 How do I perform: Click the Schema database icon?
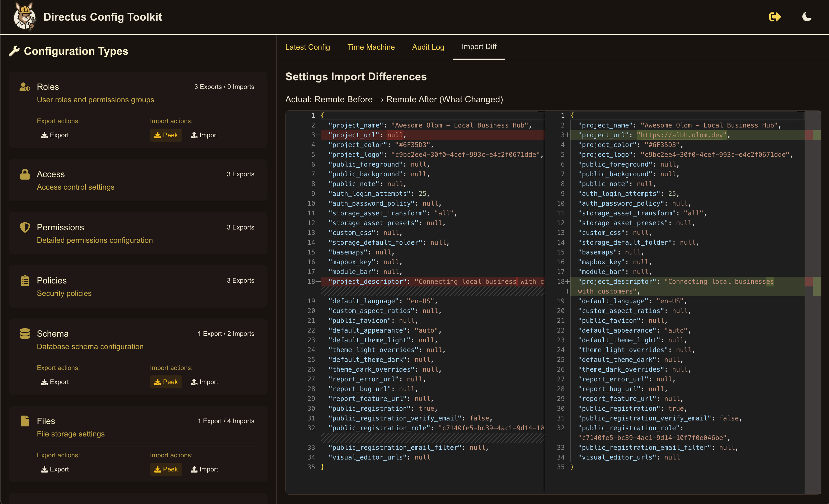point(25,334)
